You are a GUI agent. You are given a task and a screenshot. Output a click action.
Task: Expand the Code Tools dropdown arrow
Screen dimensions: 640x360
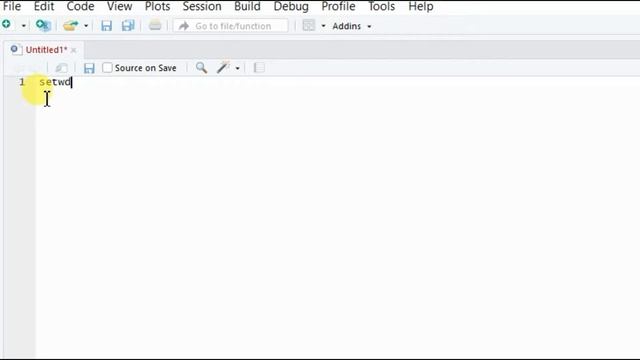click(237, 68)
